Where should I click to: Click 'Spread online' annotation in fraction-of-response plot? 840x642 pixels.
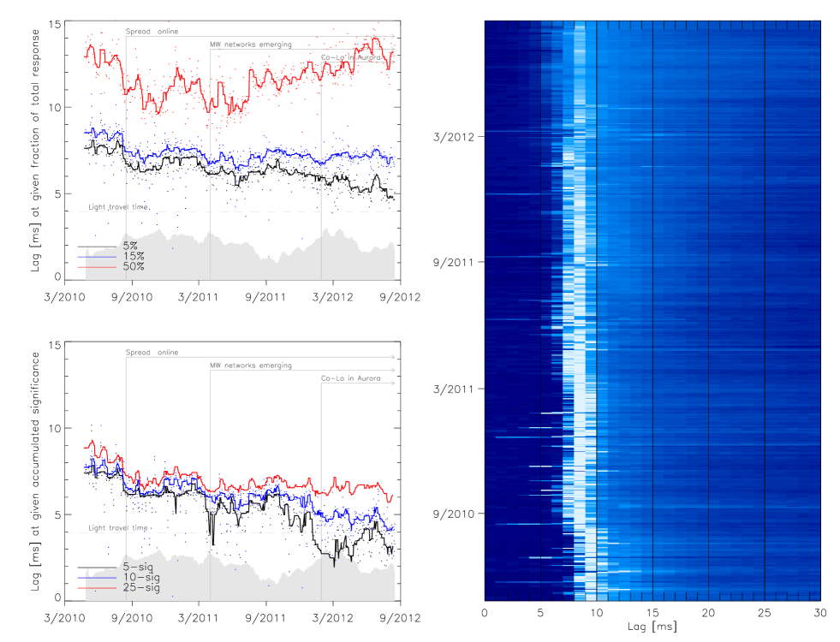[152, 32]
